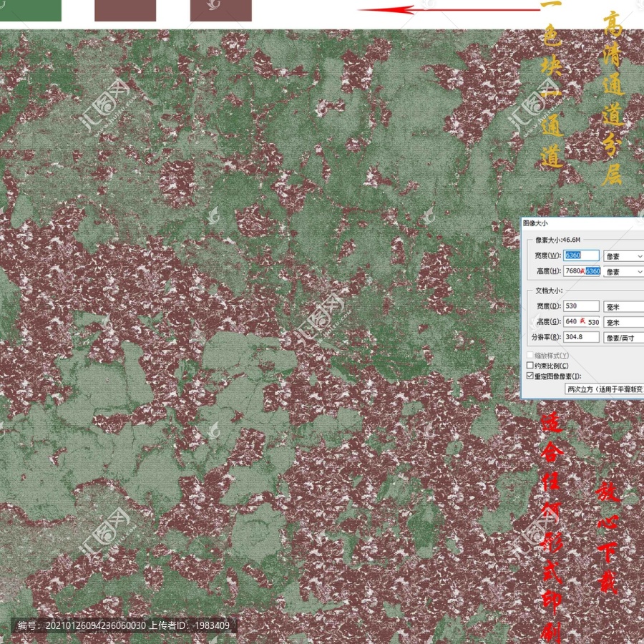Open the 两次立方 resampling method dropdown
Viewport: 644px width, 644px height.
pyautogui.click(x=604, y=389)
